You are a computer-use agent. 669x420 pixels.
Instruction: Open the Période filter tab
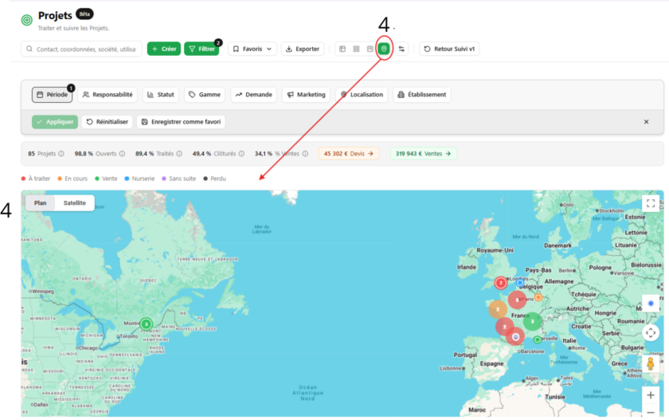pos(52,94)
